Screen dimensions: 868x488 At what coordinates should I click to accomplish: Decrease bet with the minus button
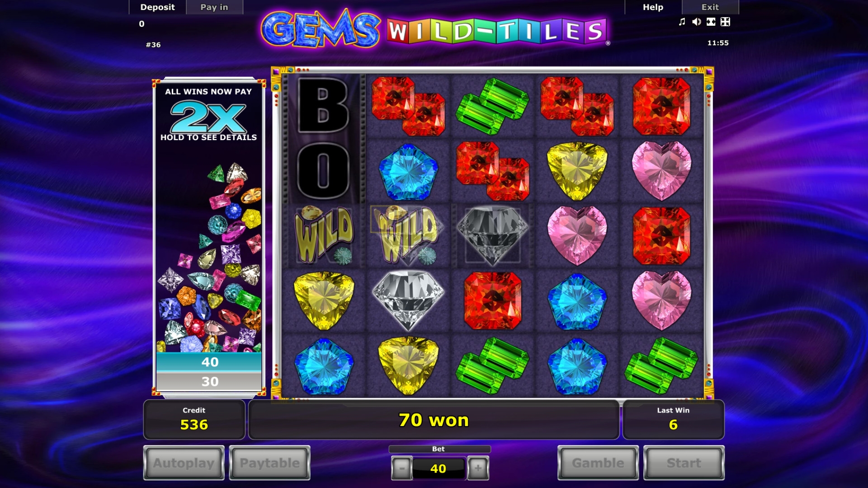[x=401, y=468]
